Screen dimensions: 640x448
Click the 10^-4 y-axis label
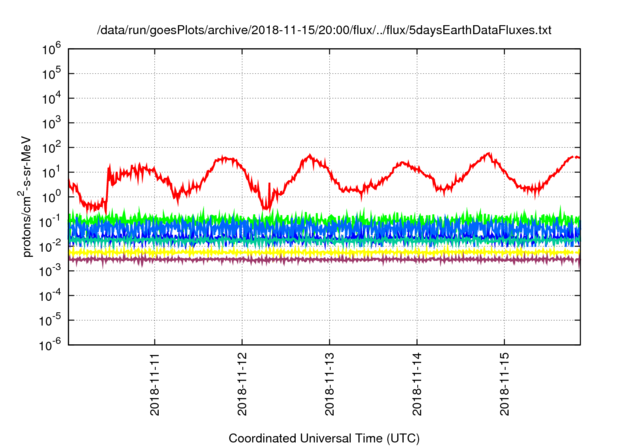[50, 296]
